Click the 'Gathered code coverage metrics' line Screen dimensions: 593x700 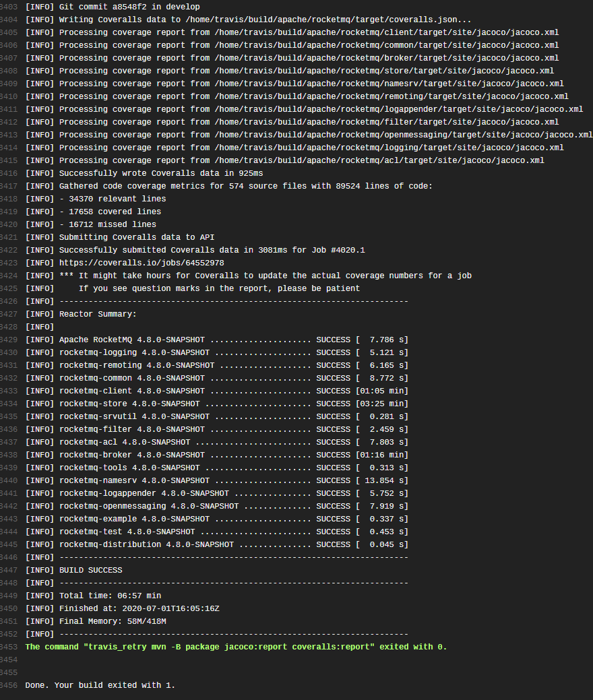[x=229, y=186]
